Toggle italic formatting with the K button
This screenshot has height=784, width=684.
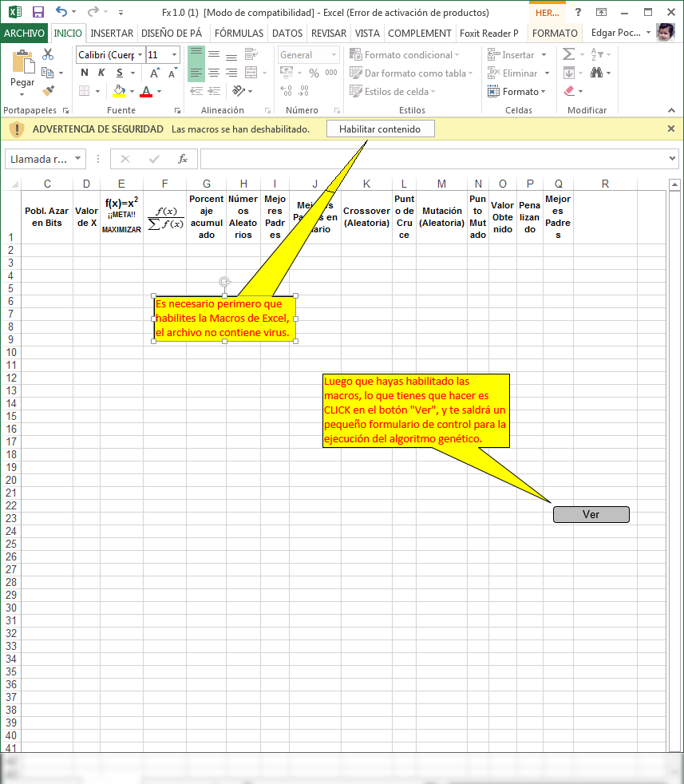101,73
